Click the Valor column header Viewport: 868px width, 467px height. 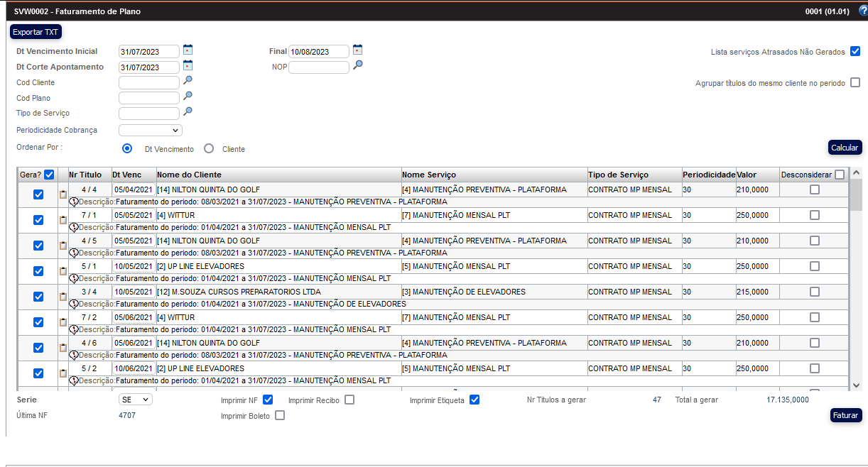pos(747,175)
